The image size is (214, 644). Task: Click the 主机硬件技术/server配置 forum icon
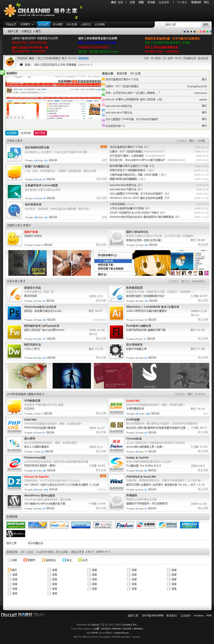coord(14,191)
